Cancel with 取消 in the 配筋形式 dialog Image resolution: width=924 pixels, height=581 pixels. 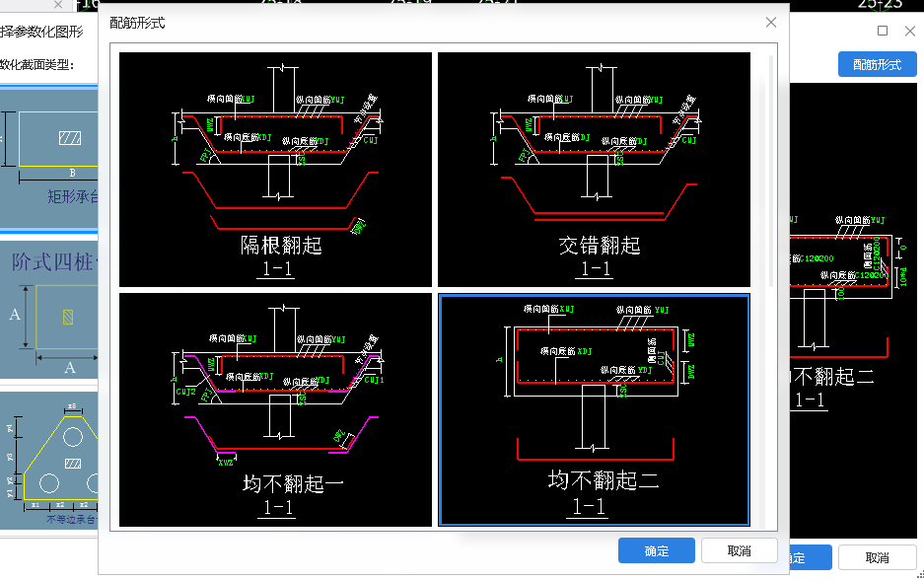739,550
